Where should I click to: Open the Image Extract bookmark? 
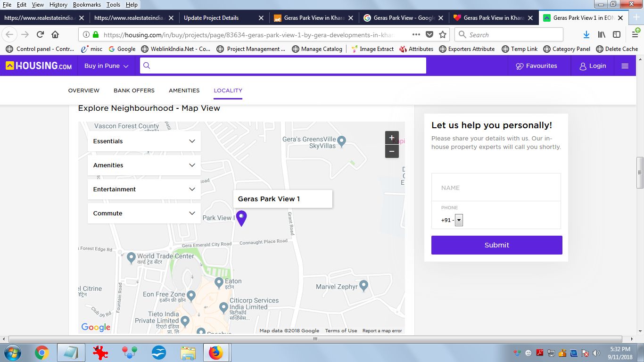point(372,49)
